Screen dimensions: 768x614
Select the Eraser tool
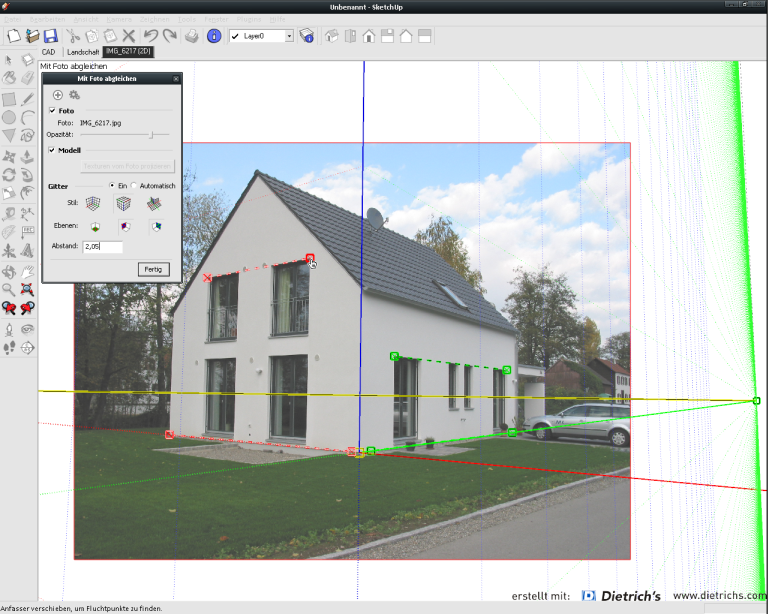click(27, 78)
